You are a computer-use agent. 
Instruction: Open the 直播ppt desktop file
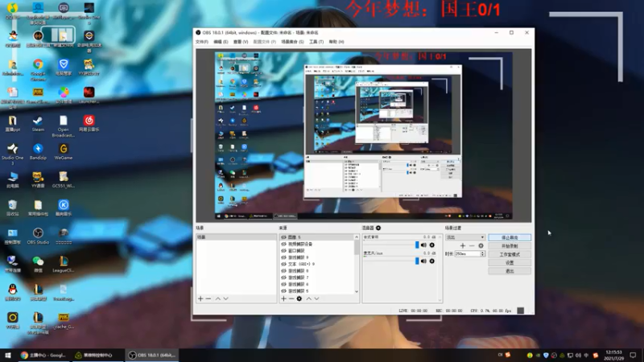point(12,124)
